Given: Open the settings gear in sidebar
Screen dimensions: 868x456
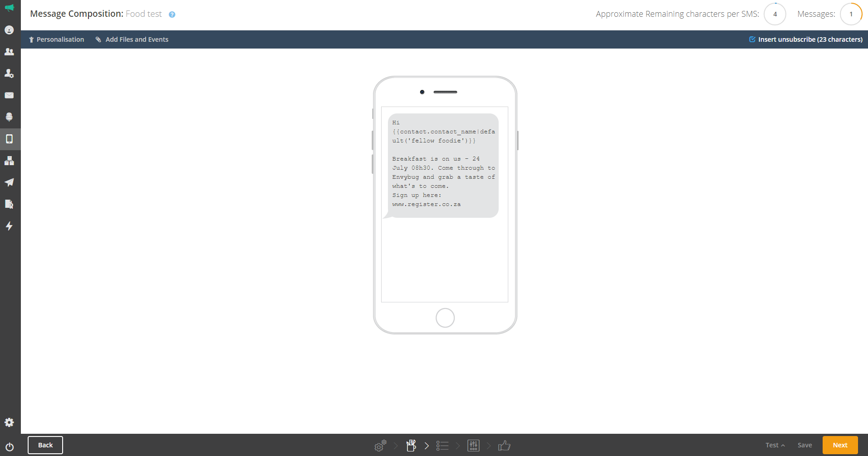Looking at the screenshot, I should click(x=9, y=422).
